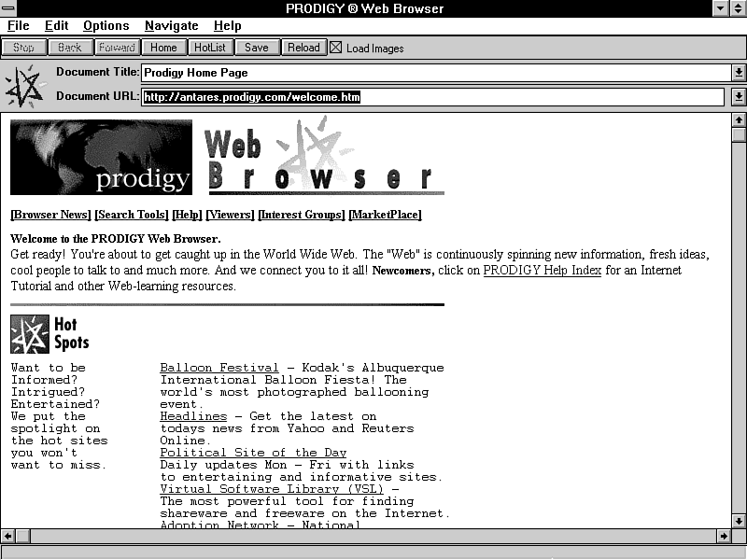Open the Options menu
This screenshot has width=747, height=560.
[106, 26]
